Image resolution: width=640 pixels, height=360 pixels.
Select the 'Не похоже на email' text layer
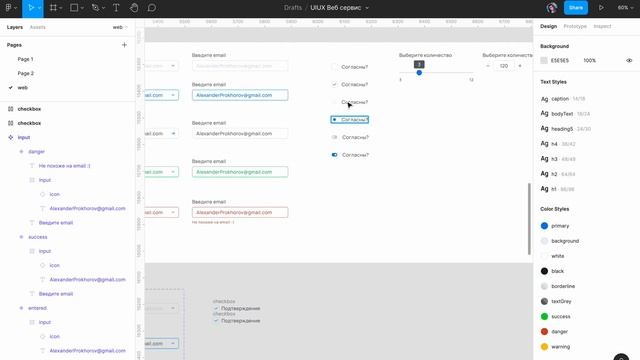[64, 166]
